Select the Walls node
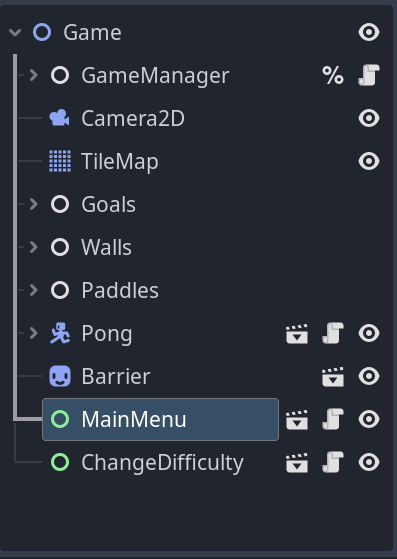The width and height of the screenshot is (397, 559). point(106,247)
